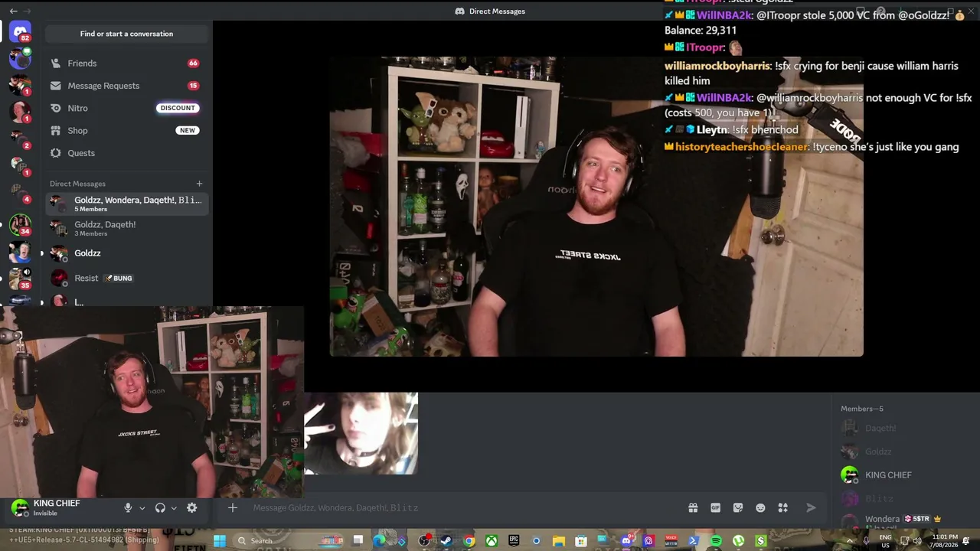The height and width of the screenshot is (551, 980).
Task: Open uTorrent from the taskbar
Action: pyautogui.click(x=738, y=541)
